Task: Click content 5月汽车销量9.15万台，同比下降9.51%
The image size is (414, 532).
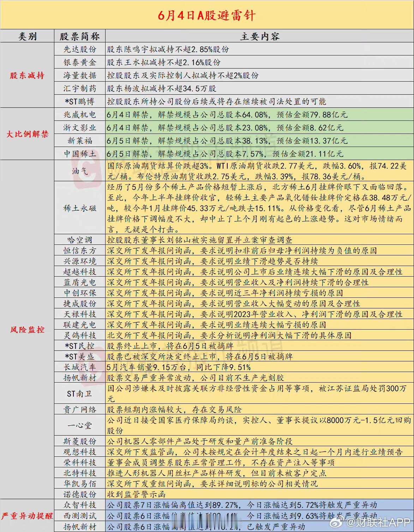Action: (179, 367)
